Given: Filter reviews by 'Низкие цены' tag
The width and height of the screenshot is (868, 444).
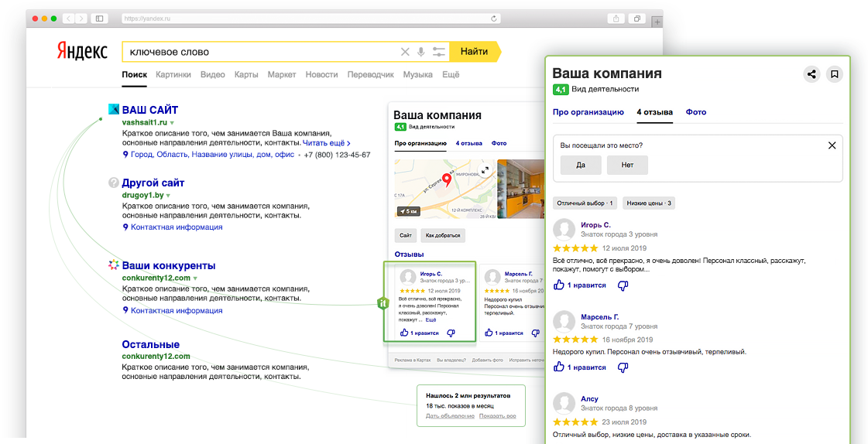Looking at the screenshot, I should point(649,203).
